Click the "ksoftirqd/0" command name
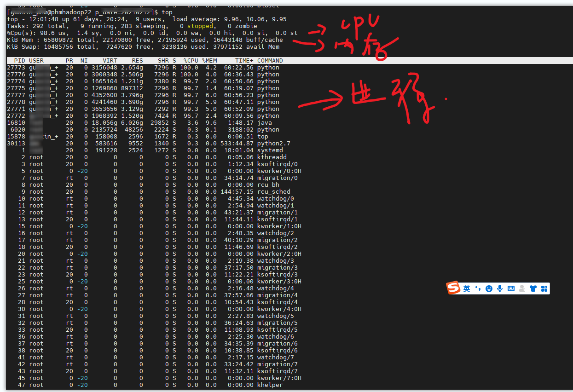 [x=278, y=164]
